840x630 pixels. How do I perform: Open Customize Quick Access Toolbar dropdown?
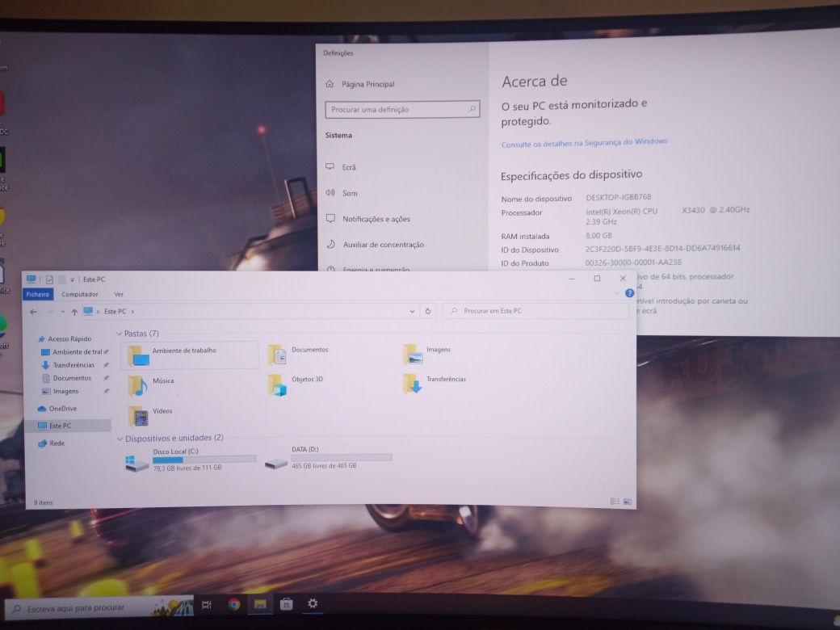pos(73,279)
